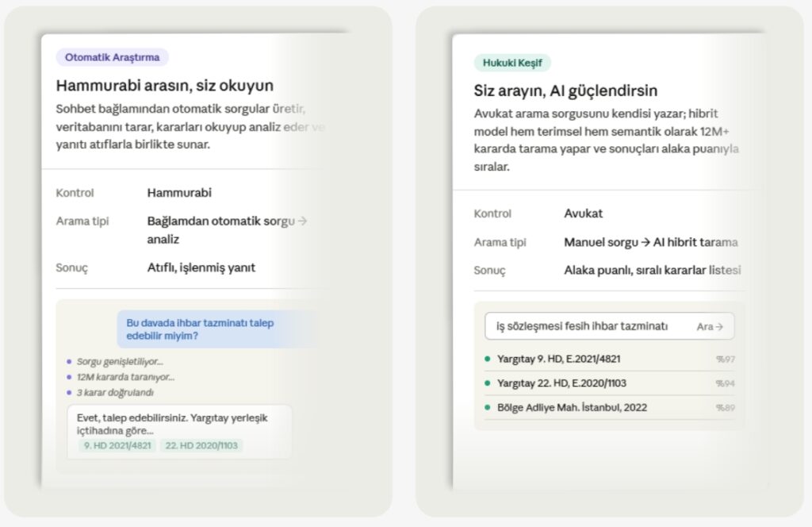Click 'Bağlamdan otomatik sorgu → analiz' value
The width and height of the screenshot is (812, 527).
(x=228, y=230)
